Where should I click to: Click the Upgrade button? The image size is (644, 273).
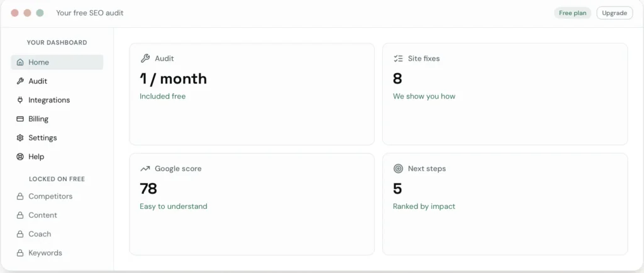614,13
